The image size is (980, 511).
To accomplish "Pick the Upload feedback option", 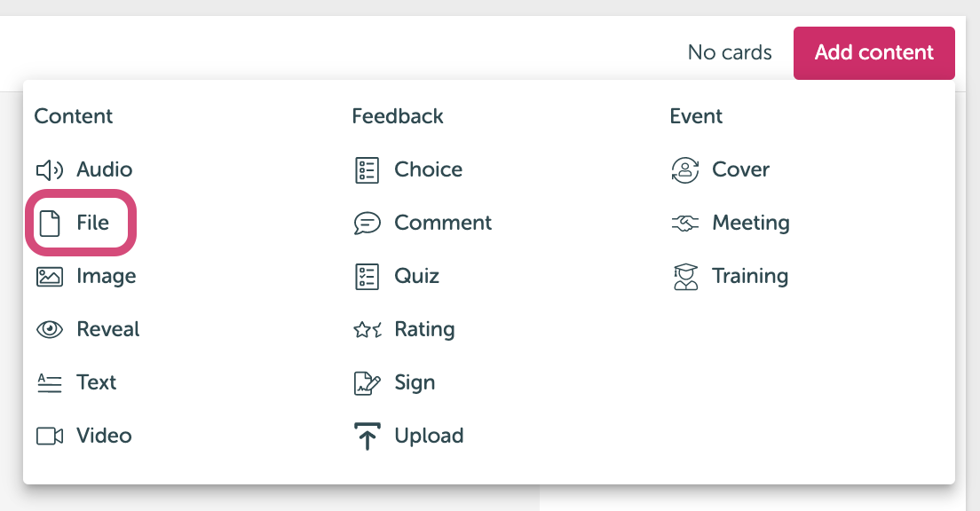I will point(408,436).
